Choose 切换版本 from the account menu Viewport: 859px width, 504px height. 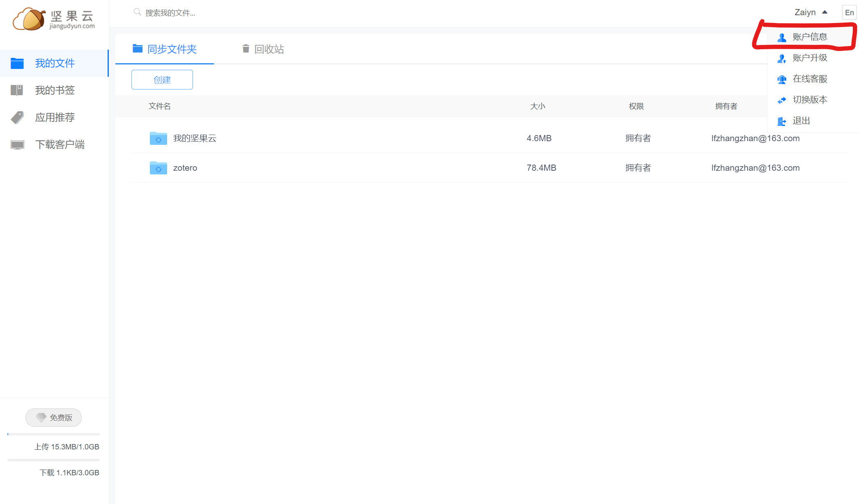pyautogui.click(x=813, y=100)
